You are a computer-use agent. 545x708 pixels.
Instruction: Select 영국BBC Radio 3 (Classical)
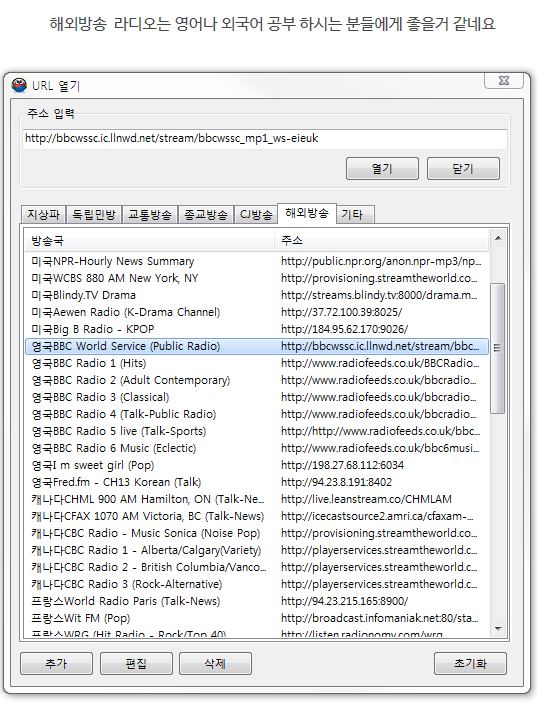point(257,397)
